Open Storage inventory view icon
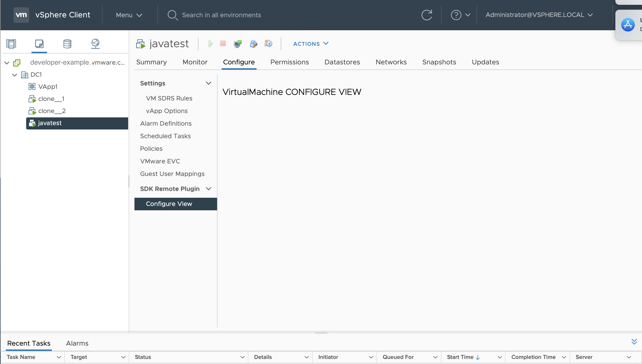642x364 pixels. 67,44
